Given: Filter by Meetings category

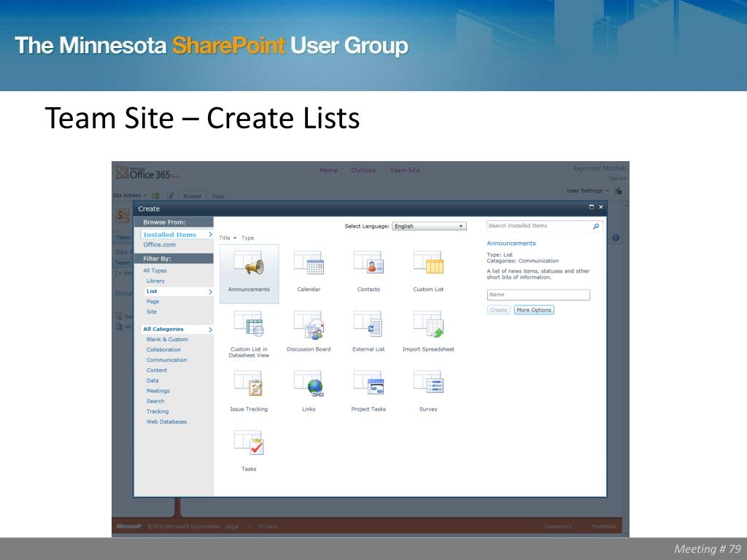Looking at the screenshot, I should tap(158, 391).
